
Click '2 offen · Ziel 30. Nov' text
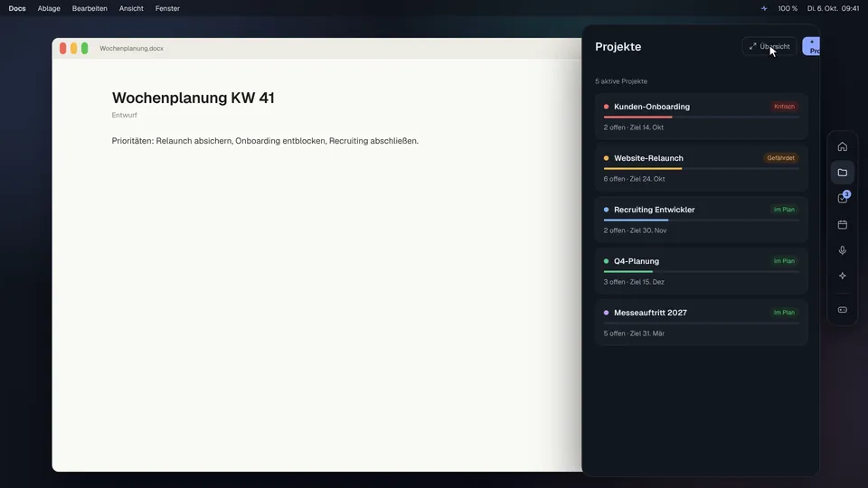click(635, 230)
